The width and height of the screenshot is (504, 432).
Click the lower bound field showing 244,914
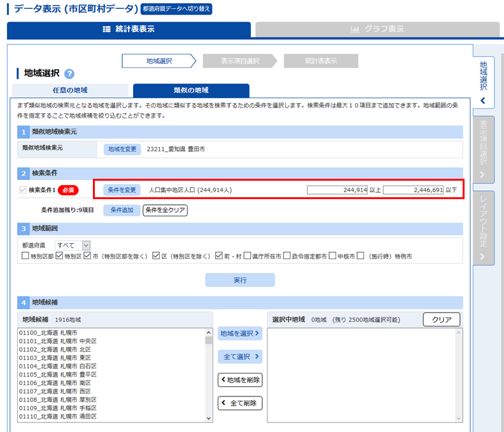[337, 190]
